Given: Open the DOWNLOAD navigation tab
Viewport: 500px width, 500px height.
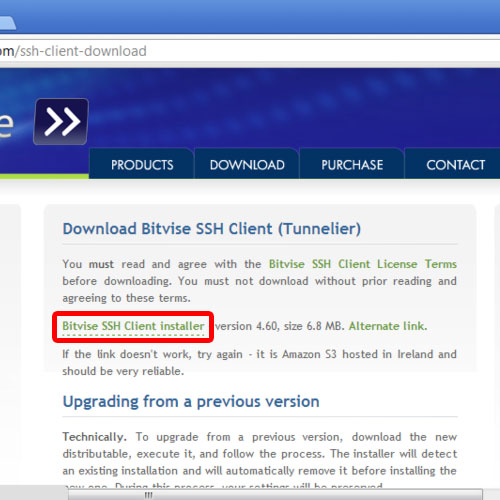Looking at the screenshot, I should point(247,165).
